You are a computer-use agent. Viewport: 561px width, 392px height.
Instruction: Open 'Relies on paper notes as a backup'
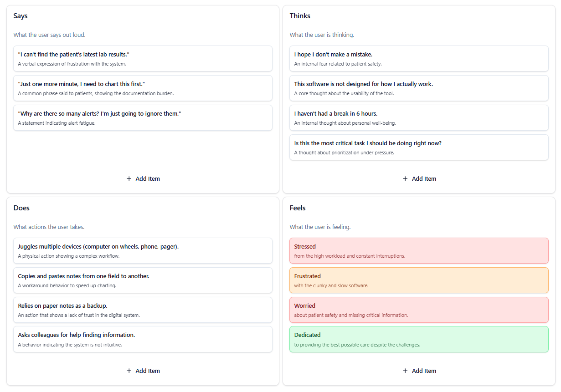click(143, 310)
